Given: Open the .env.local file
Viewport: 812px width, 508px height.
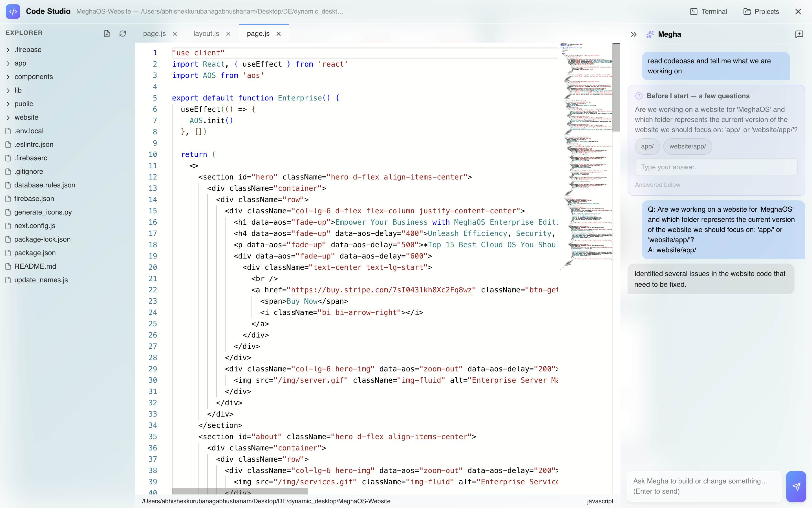Looking at the screenshot, I should pos(67,131).
